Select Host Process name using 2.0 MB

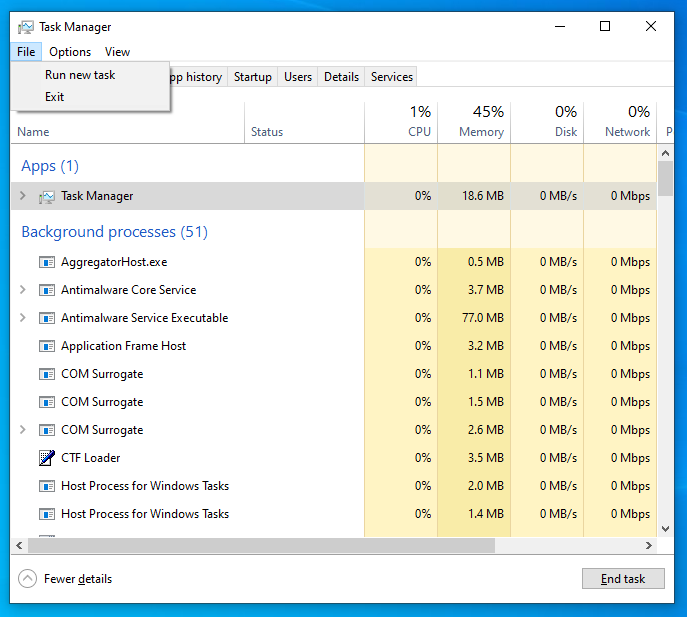(x=145, y=486)
